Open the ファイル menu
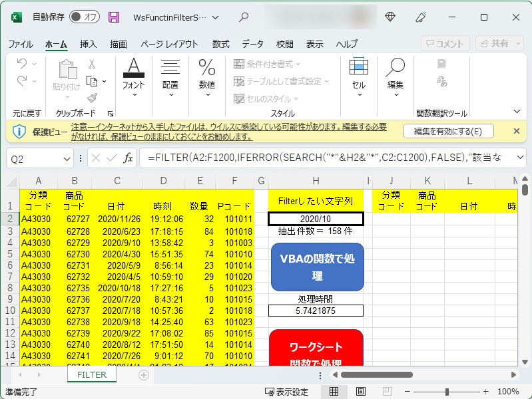Viewport: 532px width, 399px height. point(21,44)
